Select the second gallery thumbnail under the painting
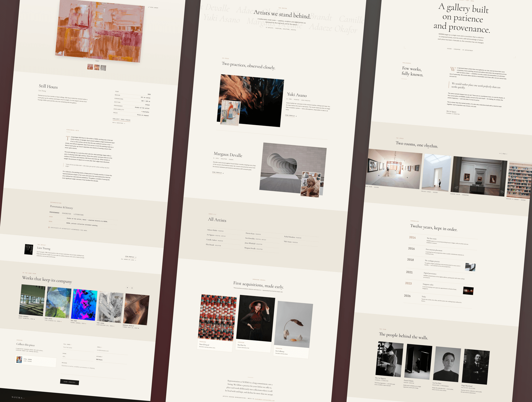This screenshot has height=402, width=532. point(97,67)
